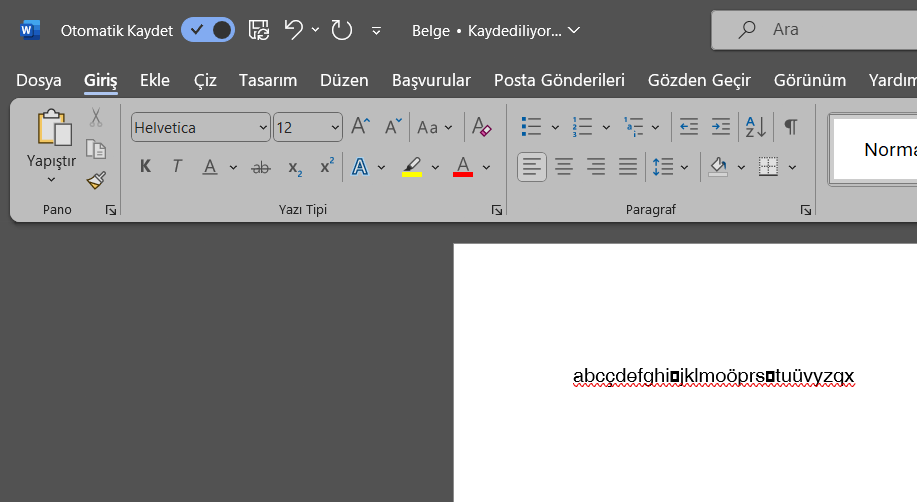Open underline style dropdown arrow

click(233, 167)
